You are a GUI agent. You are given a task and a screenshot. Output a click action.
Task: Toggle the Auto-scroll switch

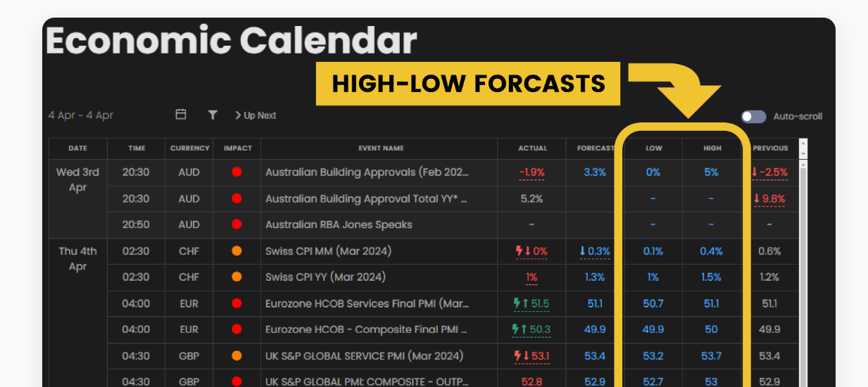(753, 117)
